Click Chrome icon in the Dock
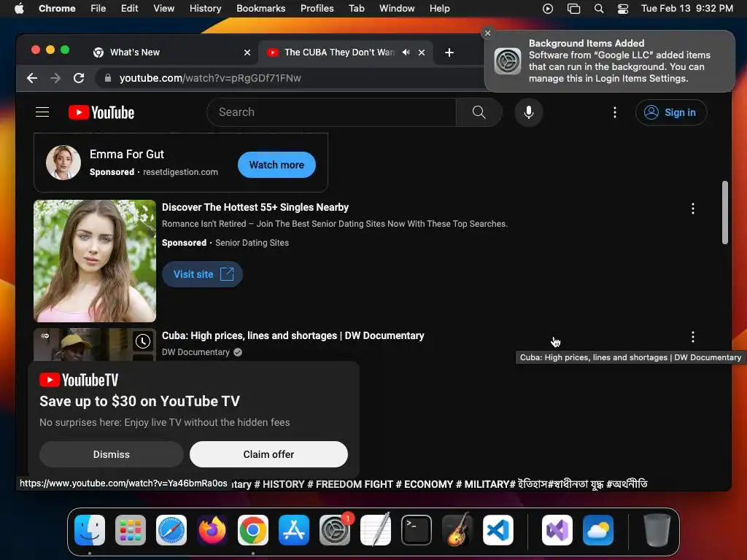747x560 pixels. (253, 530)
